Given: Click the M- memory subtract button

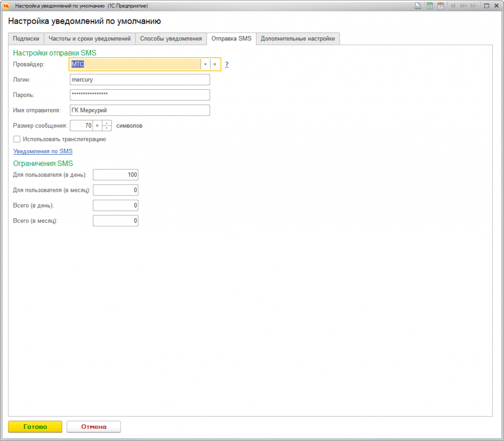Looking at the screenshot, I should click(x=474, y=6).
